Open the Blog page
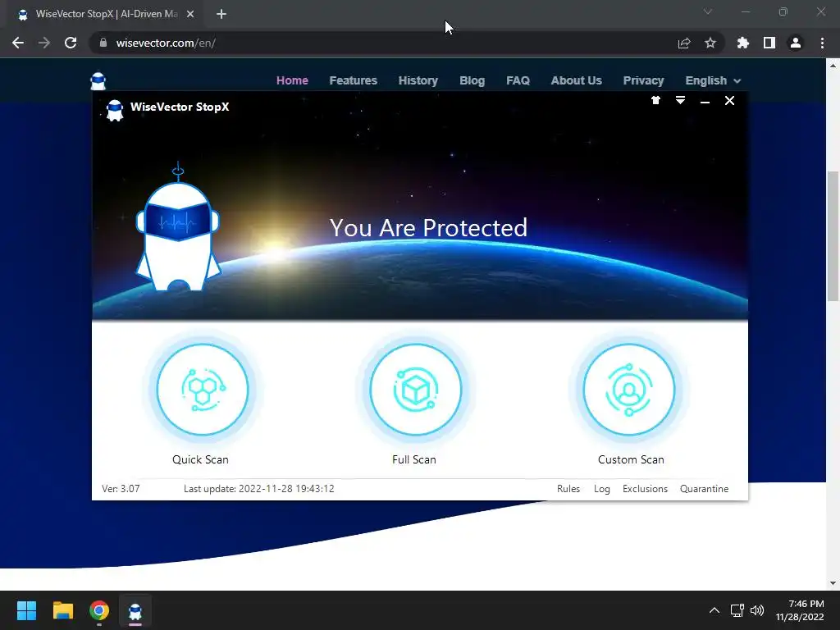The width and height of the screenshot is (840, 630). 472,80
